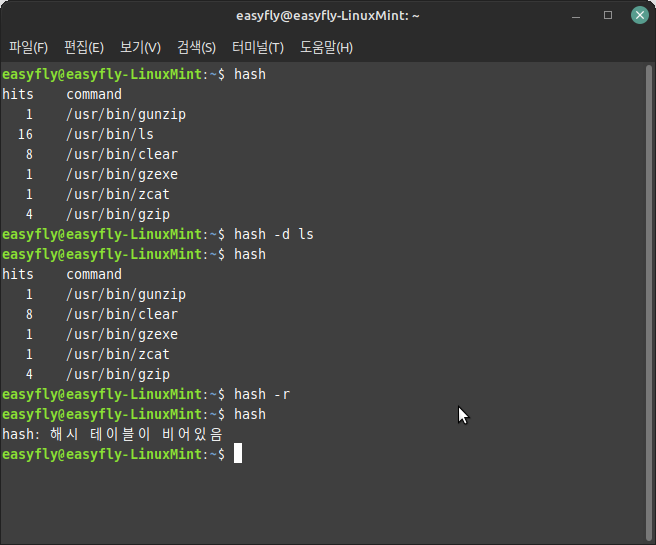Screen dimensions: 656x545
Task: Click the first '/usr/bin/gunzip' entry
Action: [126, 114]
